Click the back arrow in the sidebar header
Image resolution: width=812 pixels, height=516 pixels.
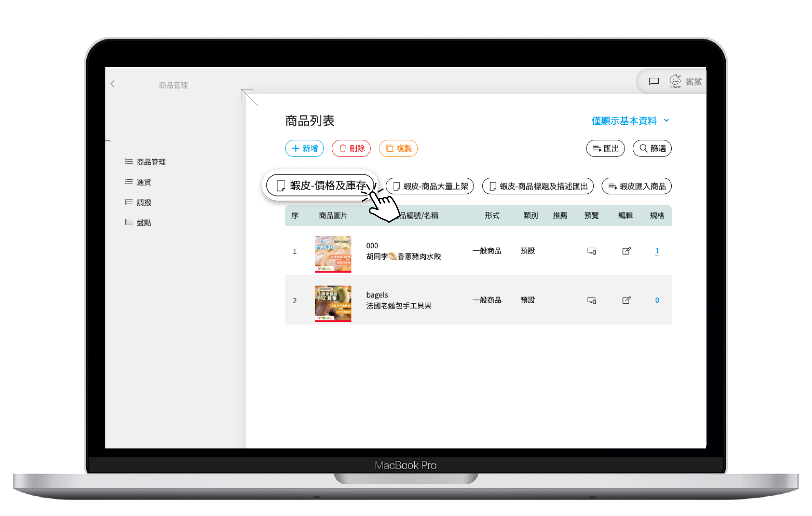click(113, 84)
